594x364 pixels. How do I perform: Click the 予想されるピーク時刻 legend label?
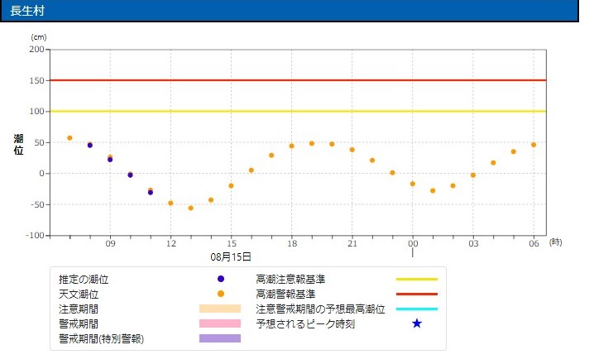point(305,323)
